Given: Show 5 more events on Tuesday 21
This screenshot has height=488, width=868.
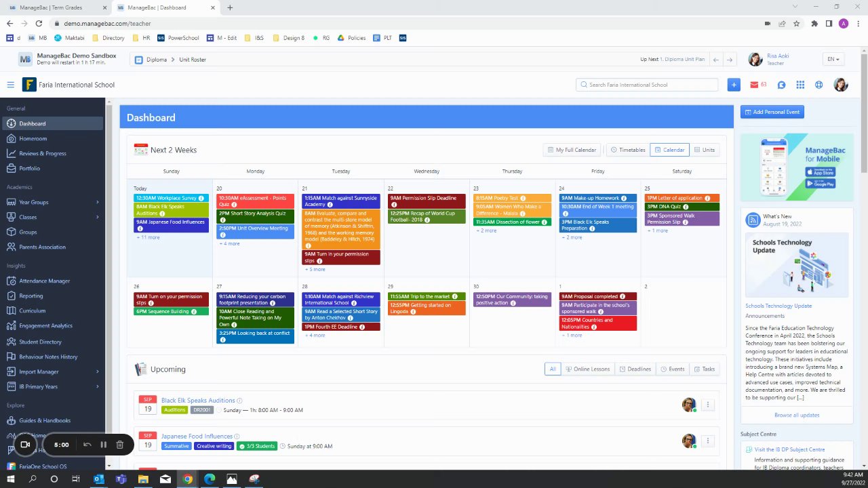Looking at the screenshot, I should (315, 269).
